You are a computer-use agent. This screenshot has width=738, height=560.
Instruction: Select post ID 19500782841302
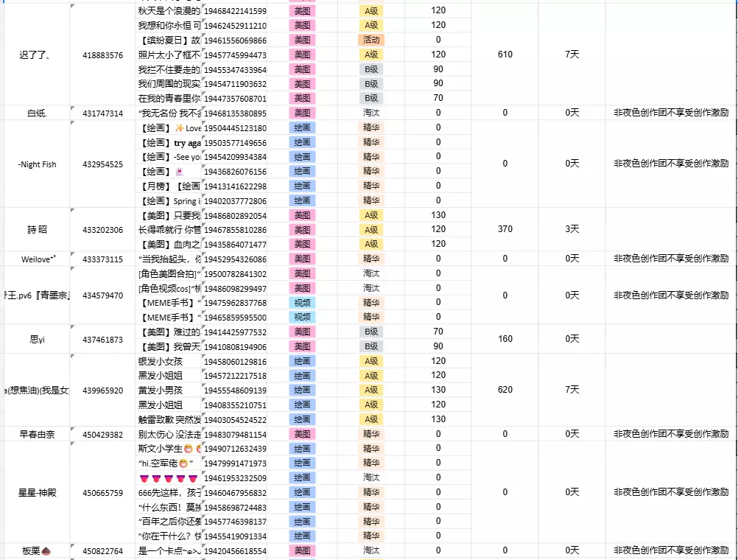pos(235,273)
